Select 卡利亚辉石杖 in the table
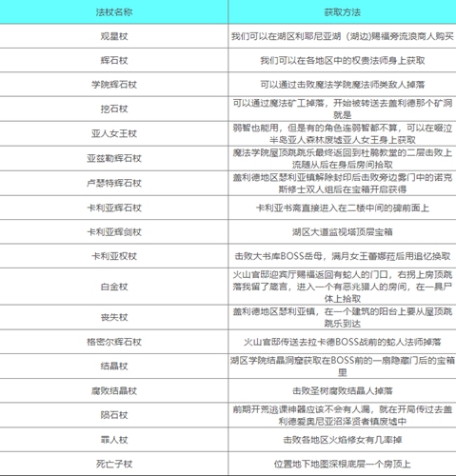This screenshot has height=476, width=456. pos(114,208)
